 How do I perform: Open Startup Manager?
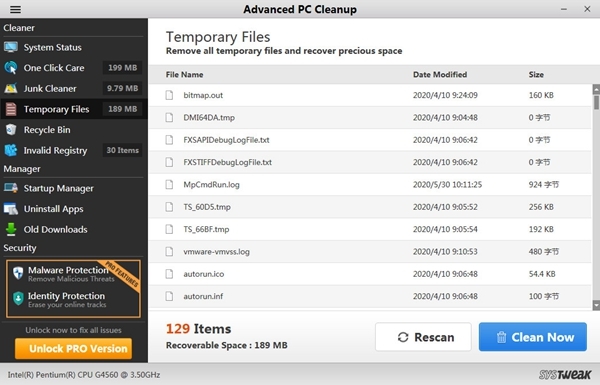point(59,188)
